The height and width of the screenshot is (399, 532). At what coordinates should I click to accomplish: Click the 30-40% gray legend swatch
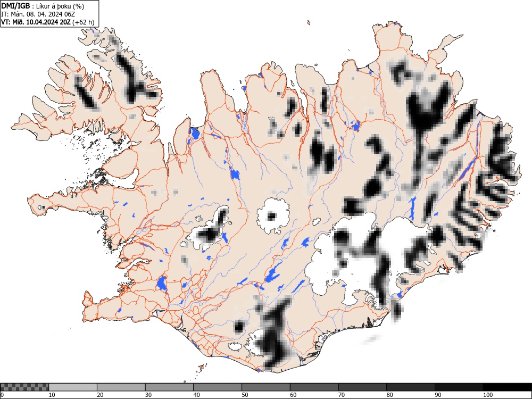[x=169, y=387]
